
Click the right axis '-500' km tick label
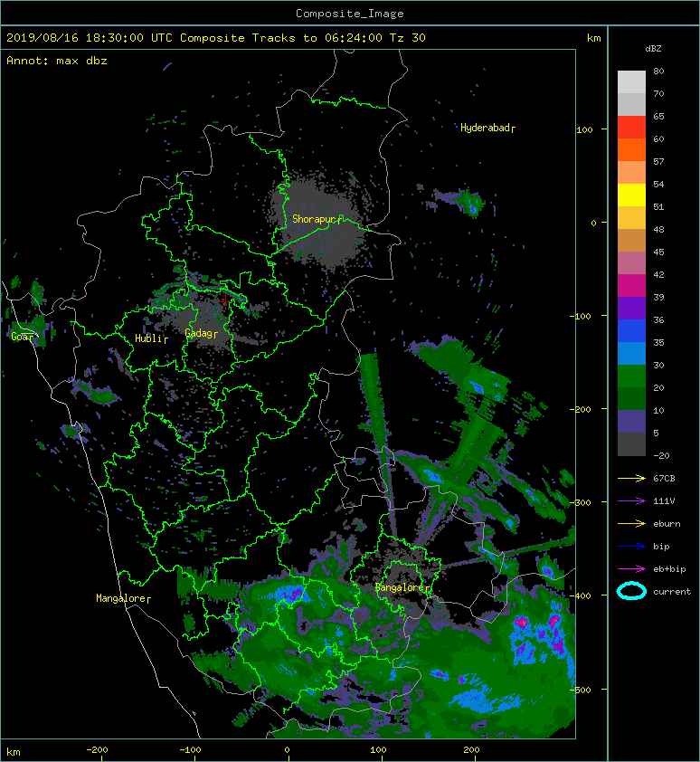click(x=582, y=691)
